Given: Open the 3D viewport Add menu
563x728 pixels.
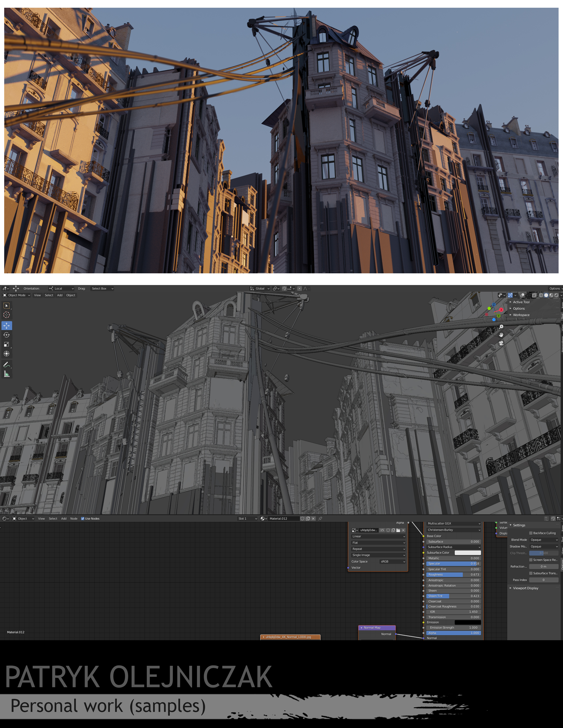Looking at the screenshot, I should (x=60, y=295).
